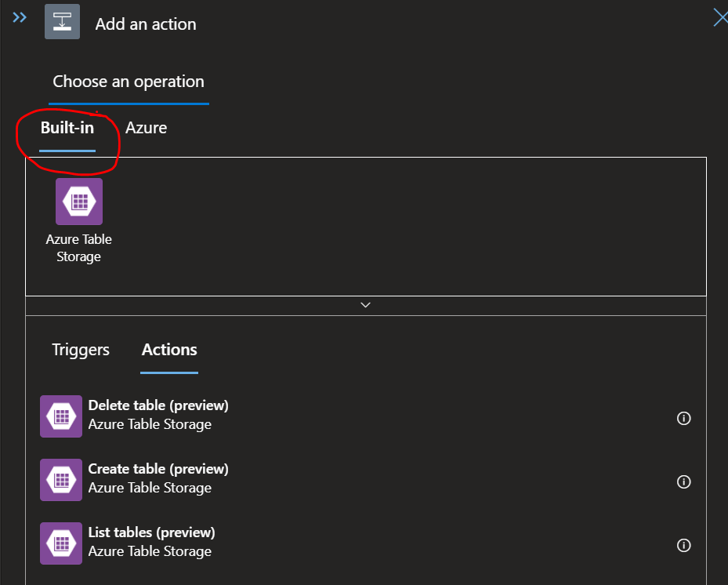The height and width of the screenshot is (585, 728).
Task: Click the Delete table row's storage icon
Action: coord(60,416)
